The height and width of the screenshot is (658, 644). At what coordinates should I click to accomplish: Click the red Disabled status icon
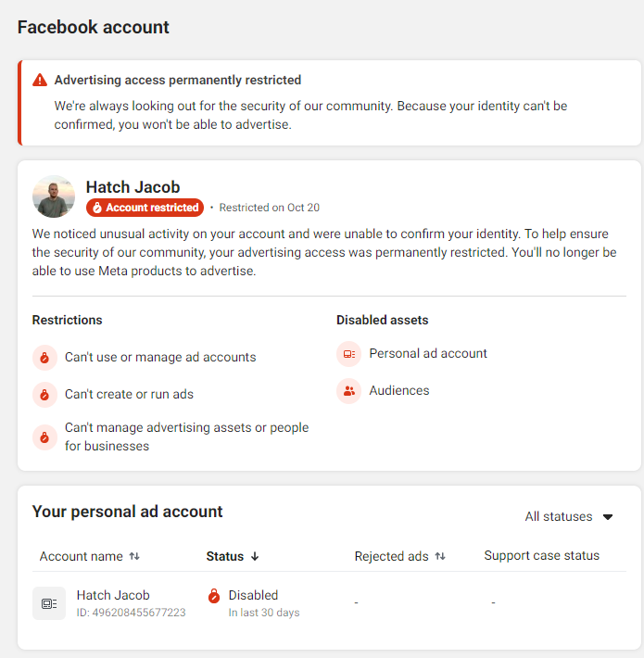click(x=214, y=596)
